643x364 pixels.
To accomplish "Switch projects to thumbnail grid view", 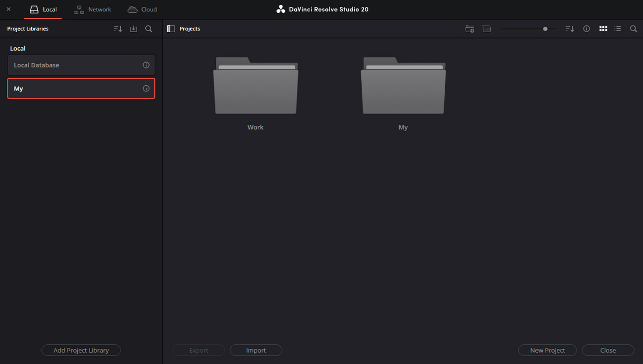I will [603, 29].
